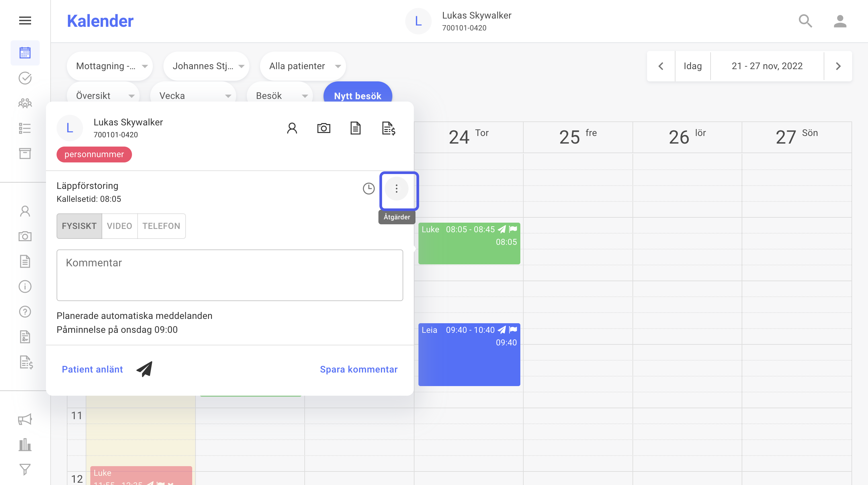Expand the Vecka view dropdown
This screenshot has width=868, height=485.
click(193, 96)
